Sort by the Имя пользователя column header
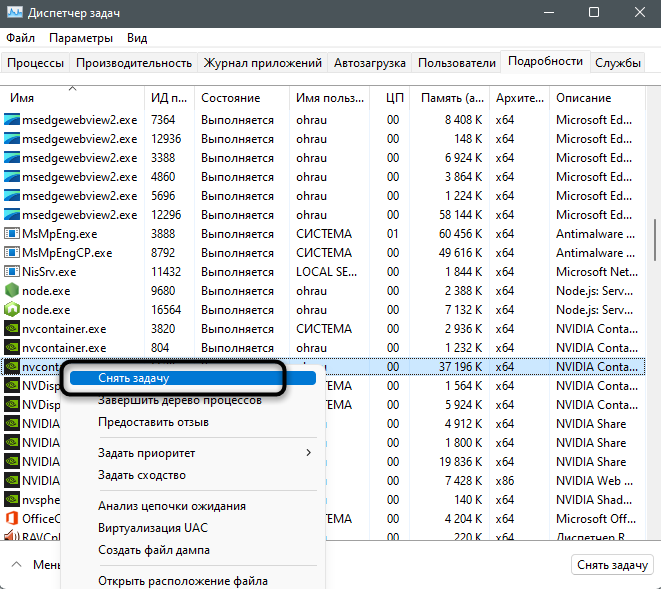 point(330,98)
